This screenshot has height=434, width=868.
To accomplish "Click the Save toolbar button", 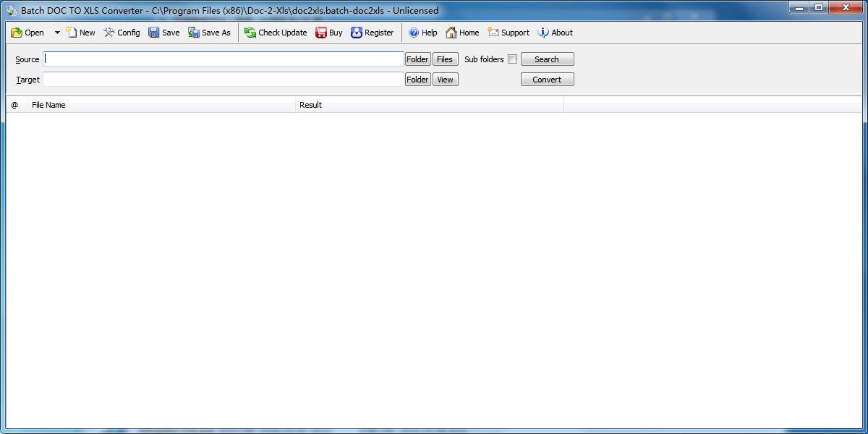I will coord(164,33).
